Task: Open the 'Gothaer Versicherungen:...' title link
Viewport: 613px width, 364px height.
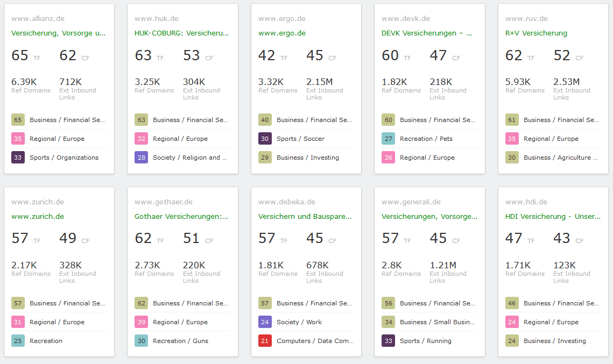Action: [181, 216]
